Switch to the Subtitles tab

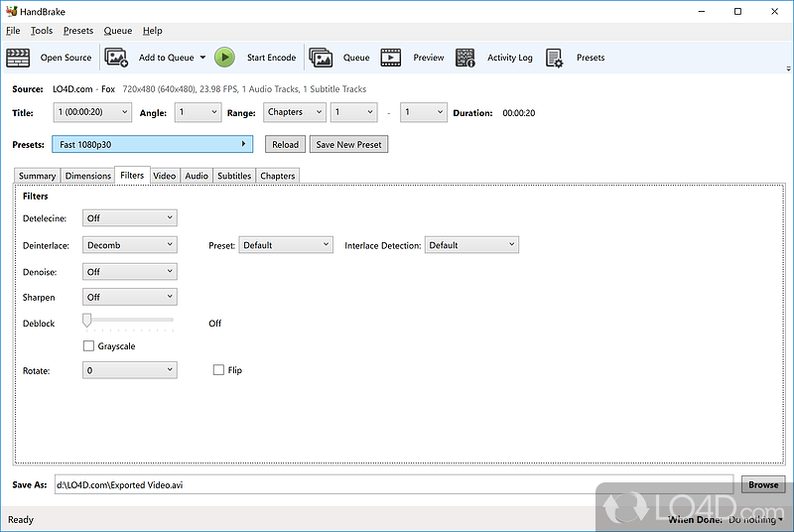pos(234,176)
